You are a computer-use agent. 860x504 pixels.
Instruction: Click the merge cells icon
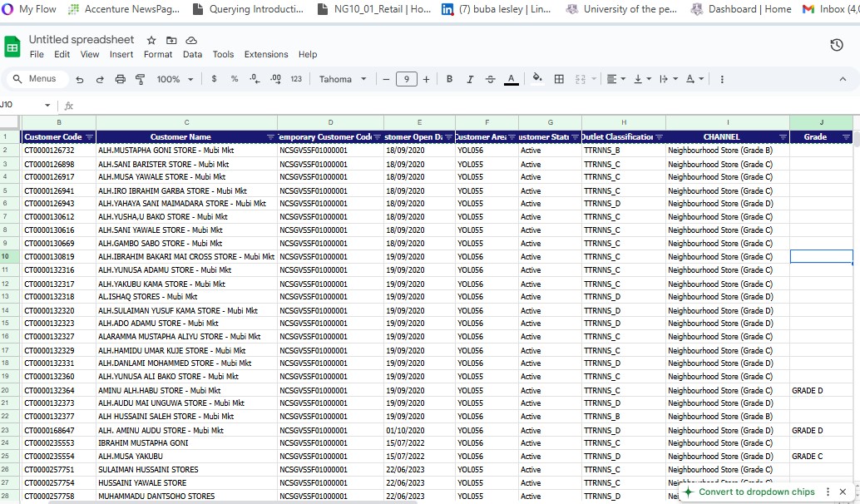[581, 79]
